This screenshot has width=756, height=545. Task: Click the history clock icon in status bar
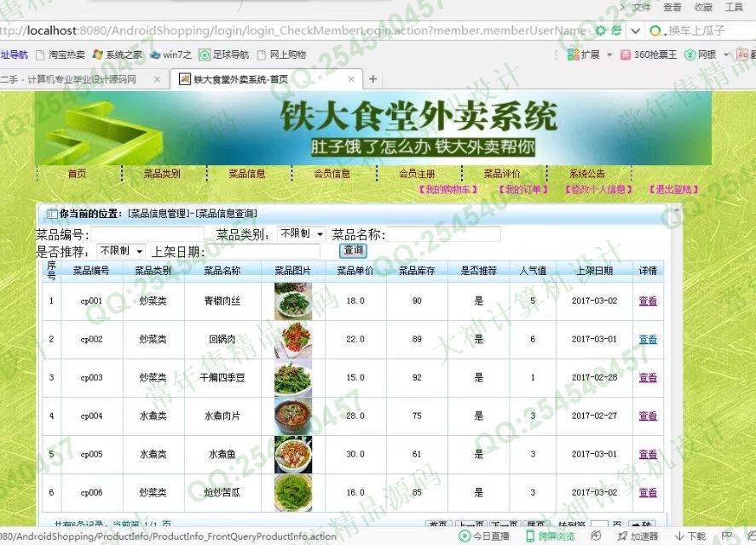[596, 536]
